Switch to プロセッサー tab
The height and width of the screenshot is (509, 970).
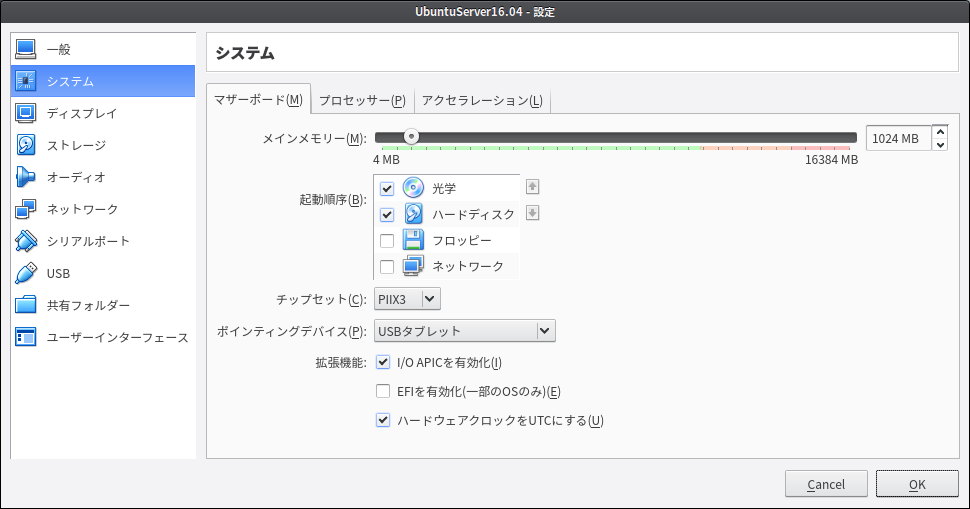pos(363,101)
